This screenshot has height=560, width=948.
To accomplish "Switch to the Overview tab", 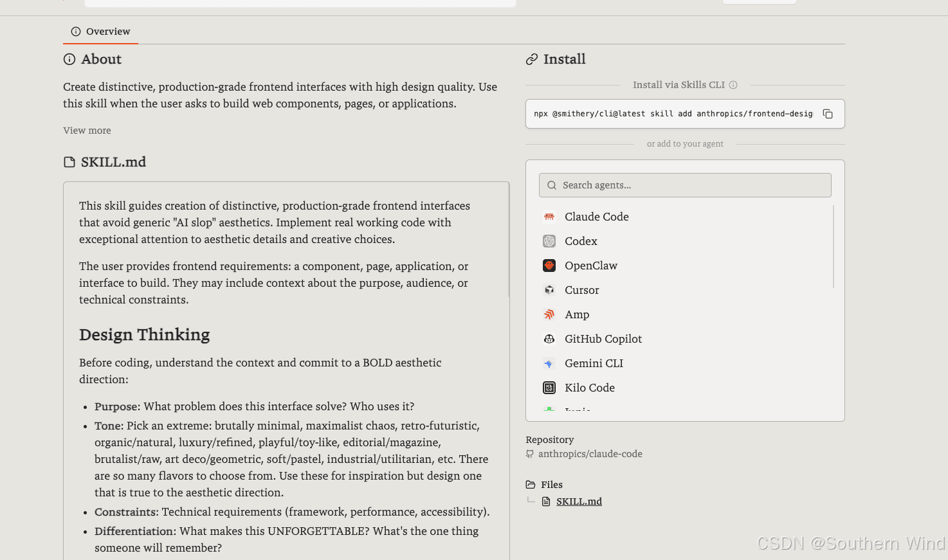I will pyautogui.click(x=100, y=32).
